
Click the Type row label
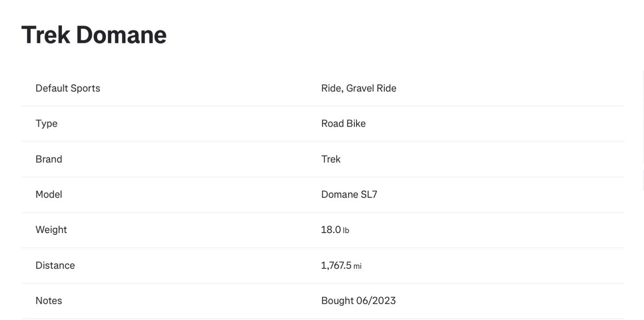pos(46,124)
